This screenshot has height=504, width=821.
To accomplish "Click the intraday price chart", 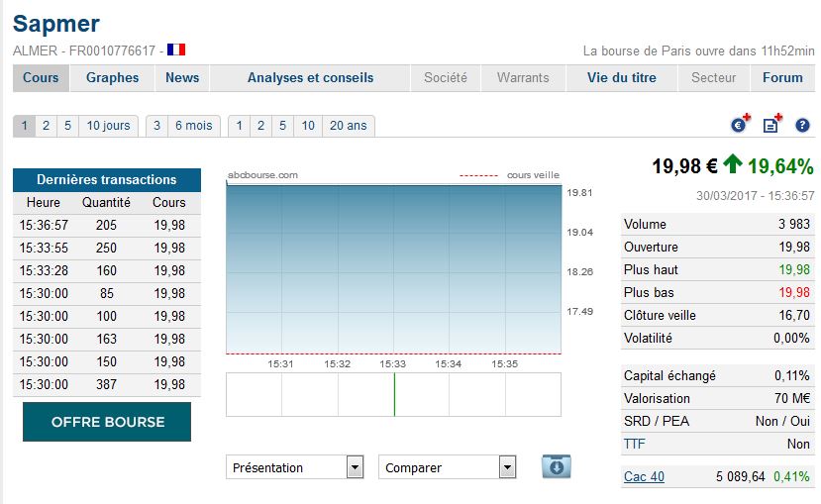I will tap(394, 269).
